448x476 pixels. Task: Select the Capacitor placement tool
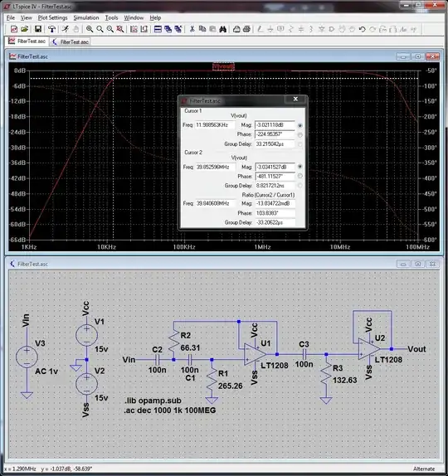point(301,29)
